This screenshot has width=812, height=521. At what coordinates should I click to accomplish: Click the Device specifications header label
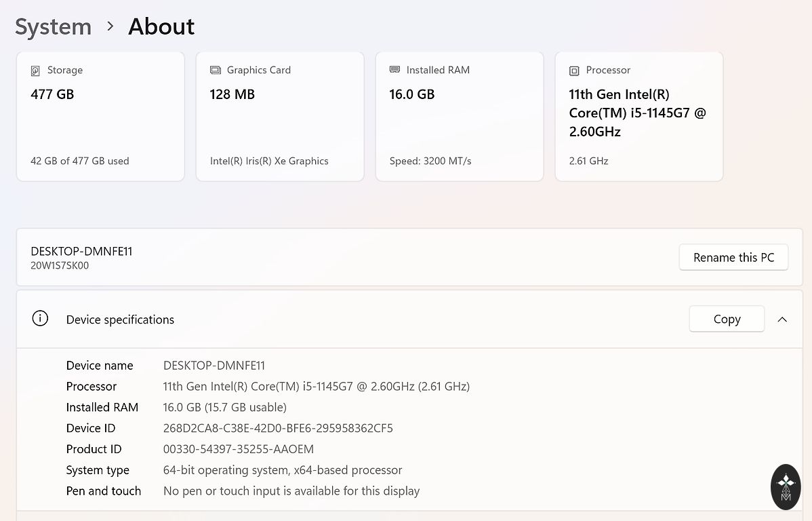pyautogui.click(x=120, y=320)
